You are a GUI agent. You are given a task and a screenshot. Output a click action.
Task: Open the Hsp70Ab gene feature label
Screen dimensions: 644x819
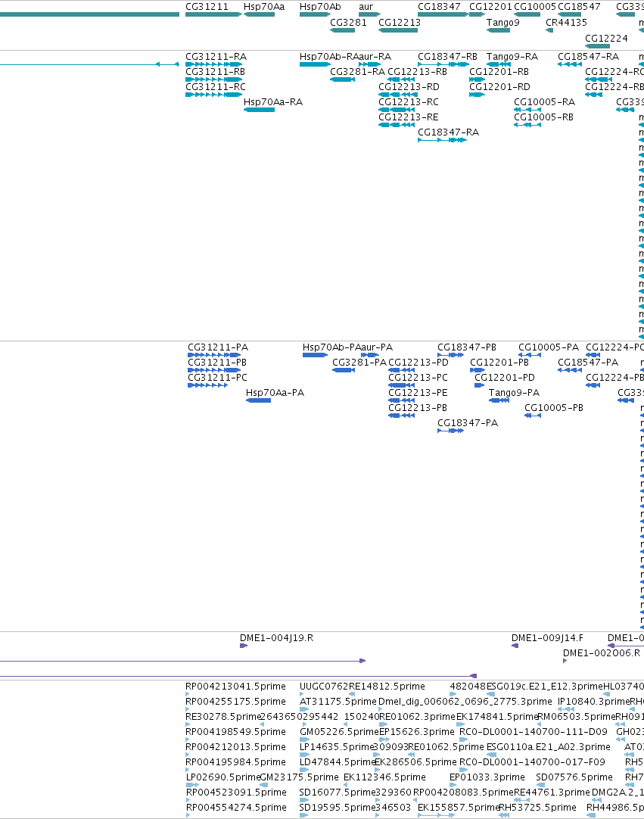click(320, 7)
